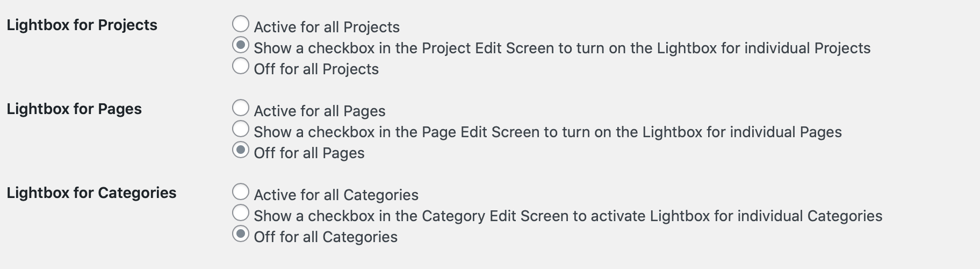Click the 'Active for all Pages' label text
Screen dimensions: 980x269
[x=320, y=111]
